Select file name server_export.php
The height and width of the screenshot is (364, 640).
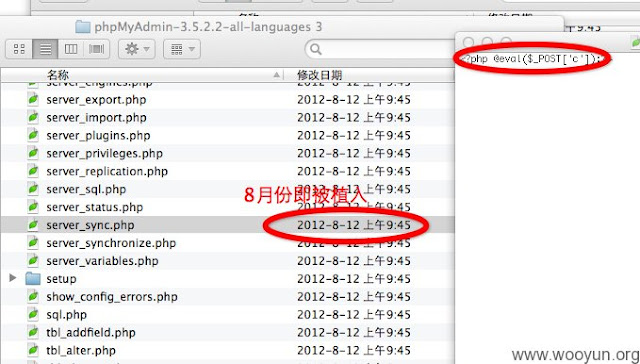click(96, 100)
